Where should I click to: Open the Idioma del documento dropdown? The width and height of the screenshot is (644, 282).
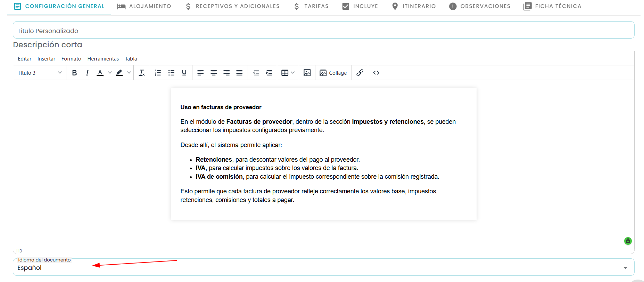[x=323, y=267]
